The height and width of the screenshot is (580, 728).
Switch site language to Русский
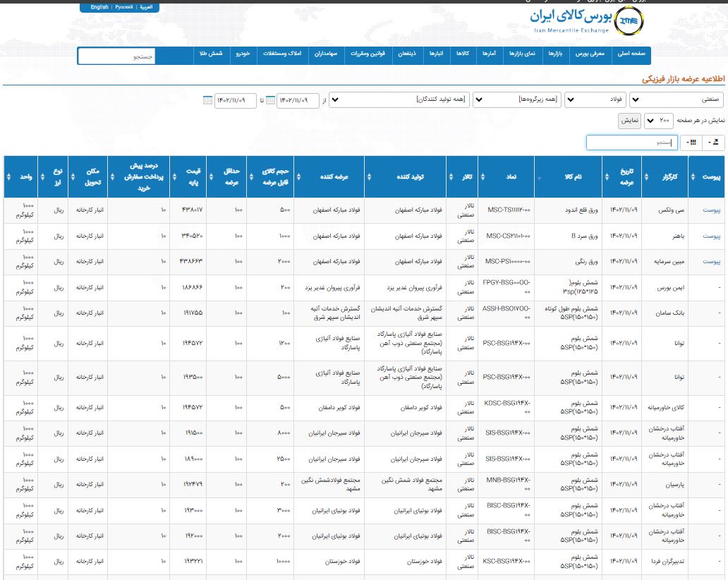(124, 7)
